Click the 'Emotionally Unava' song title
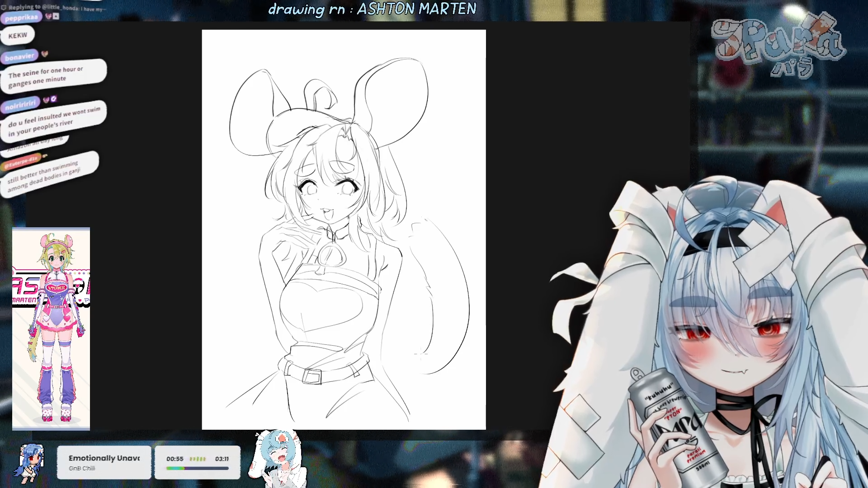 [104, 458]
